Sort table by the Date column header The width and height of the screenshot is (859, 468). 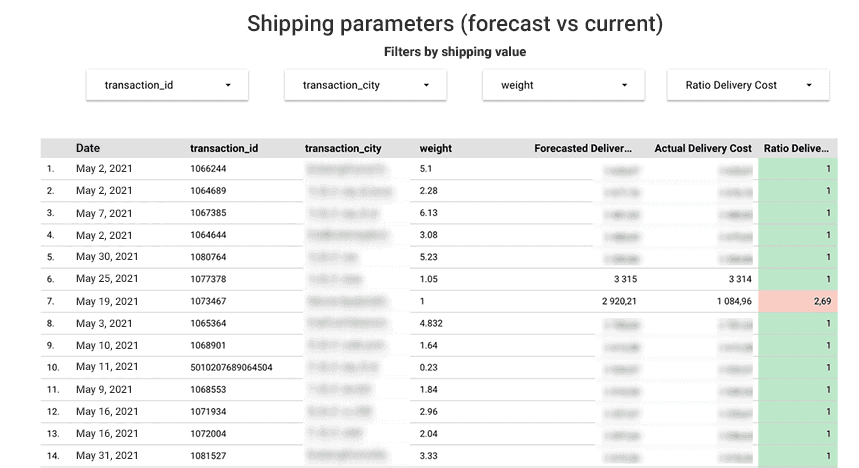(x=88, y=148)
